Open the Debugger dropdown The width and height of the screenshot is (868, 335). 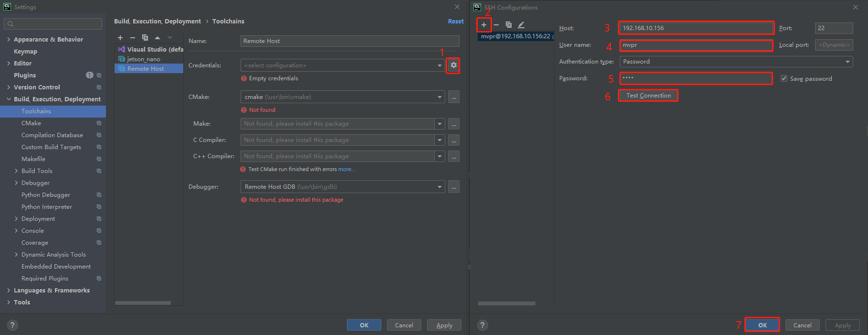point(439,187)
